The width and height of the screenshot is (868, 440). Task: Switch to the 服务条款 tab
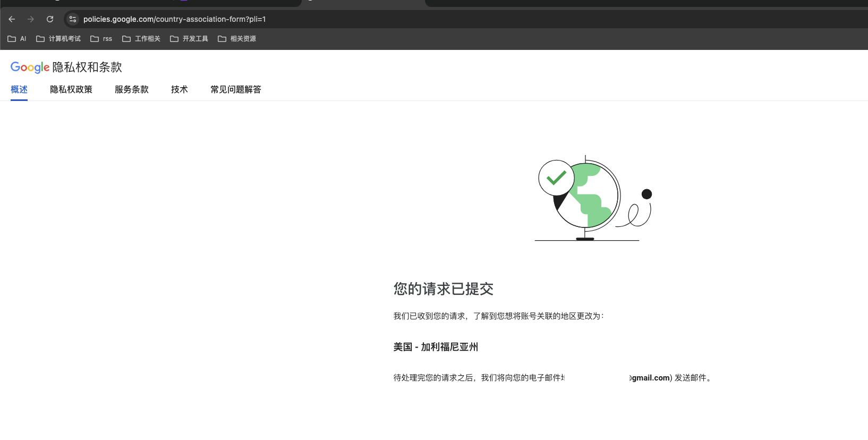pyautogui.click(x=132, y=89)
